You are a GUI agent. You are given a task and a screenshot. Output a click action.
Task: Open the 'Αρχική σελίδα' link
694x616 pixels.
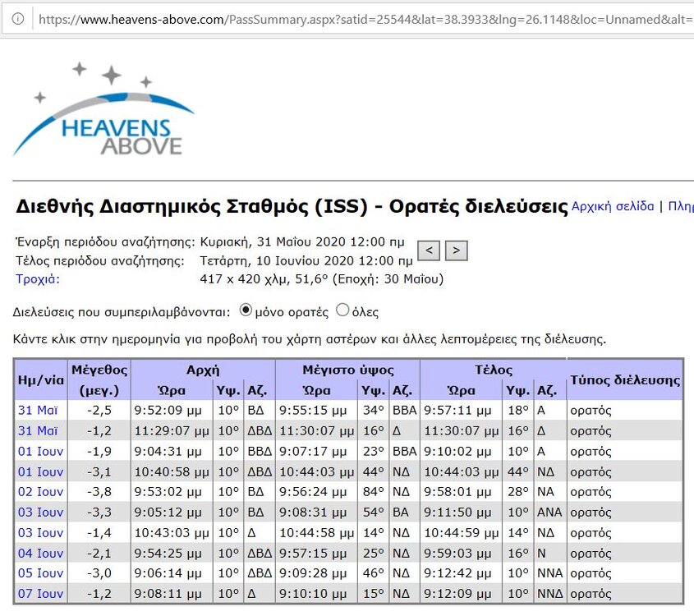click(612, 206)
